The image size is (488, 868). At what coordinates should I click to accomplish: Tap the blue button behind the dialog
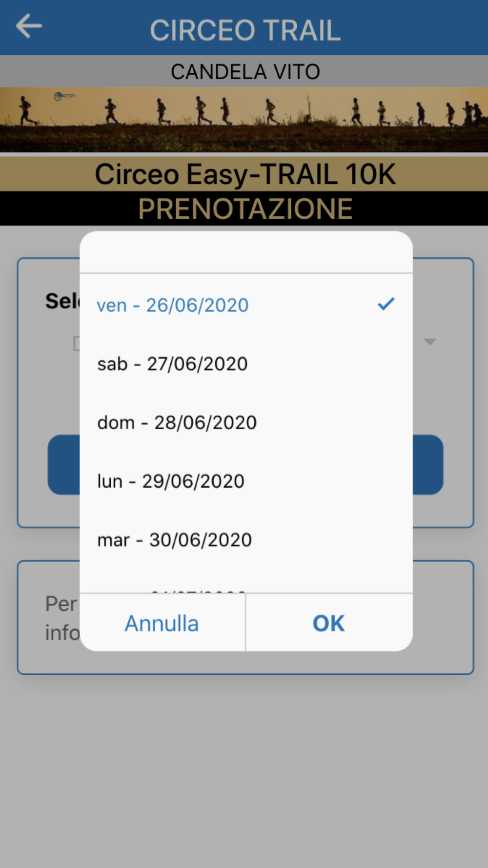(x=428, y=464)
